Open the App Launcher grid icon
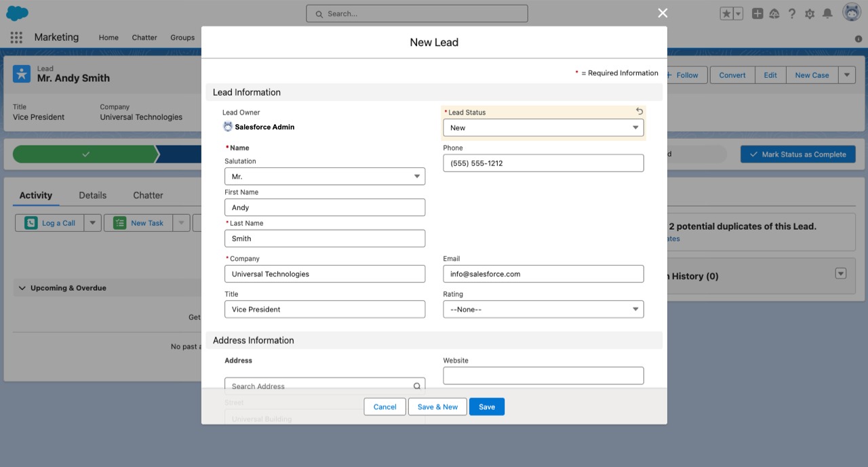This screenshot has width=868, height=467. click(16, 38)
